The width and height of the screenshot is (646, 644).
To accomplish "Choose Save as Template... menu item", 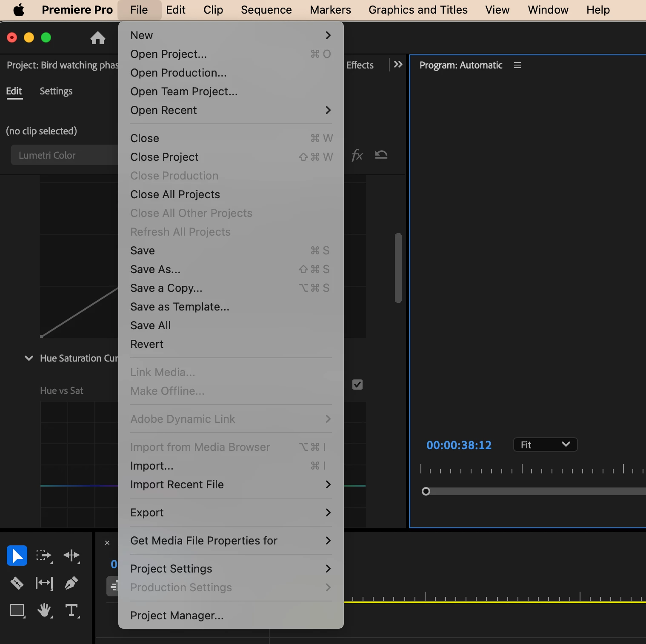I will pyautogui.click(x=231, y=307).
